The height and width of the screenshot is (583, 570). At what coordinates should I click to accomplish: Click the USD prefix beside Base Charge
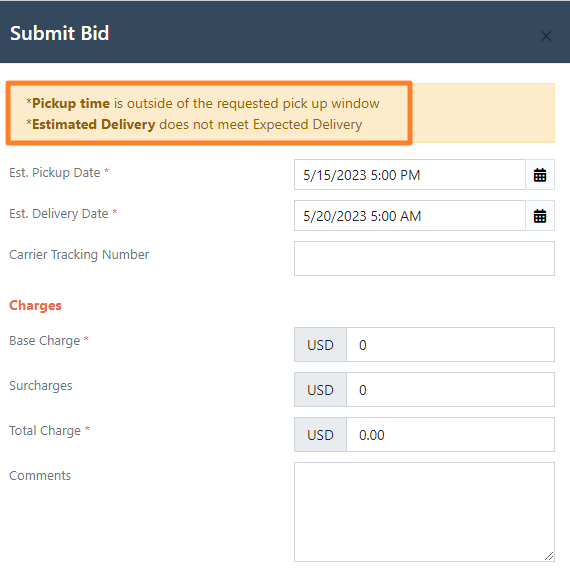point(320,345)
